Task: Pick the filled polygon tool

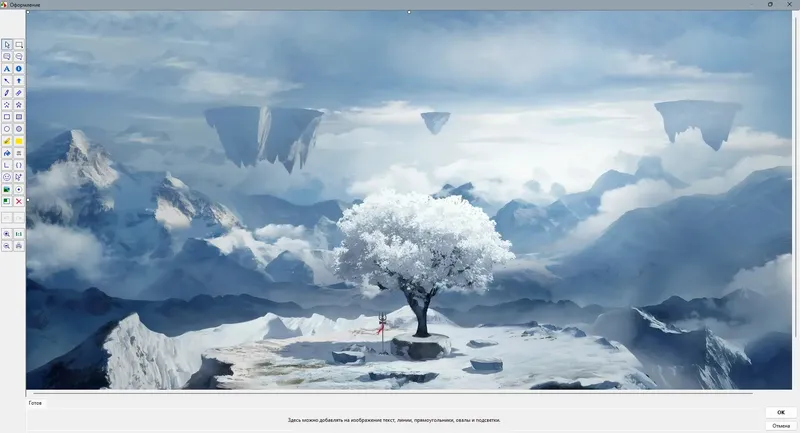Action: [x=19, y=105]
